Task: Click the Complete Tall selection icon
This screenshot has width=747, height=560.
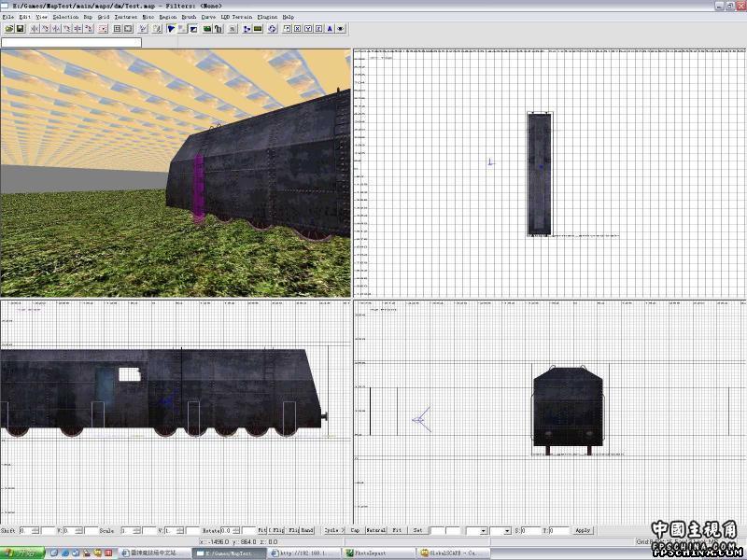Action: tap(103, 29)
